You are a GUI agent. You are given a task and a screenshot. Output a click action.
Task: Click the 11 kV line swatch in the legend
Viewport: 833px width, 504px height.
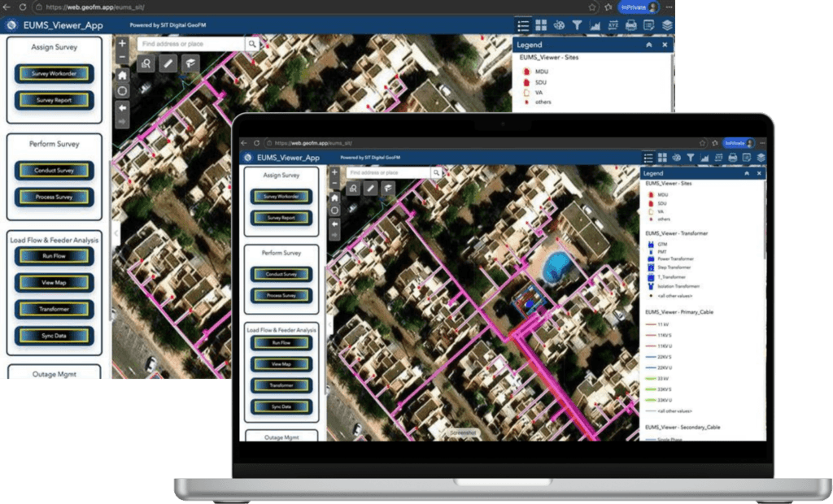(650, 324)
